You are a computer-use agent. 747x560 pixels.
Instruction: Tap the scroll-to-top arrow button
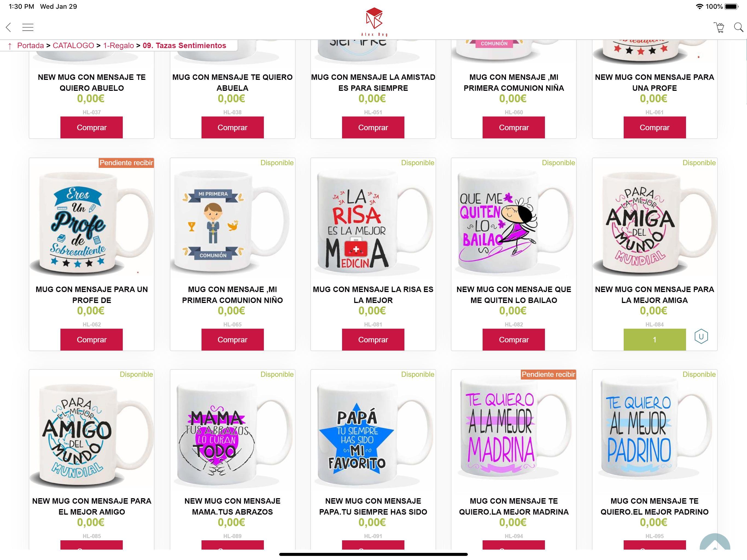click(715, 542)
